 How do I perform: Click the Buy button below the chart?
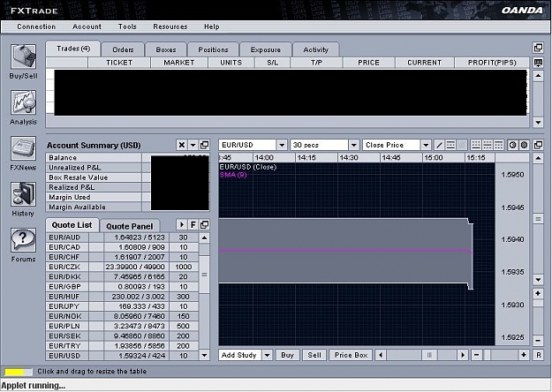coord(287,355)
